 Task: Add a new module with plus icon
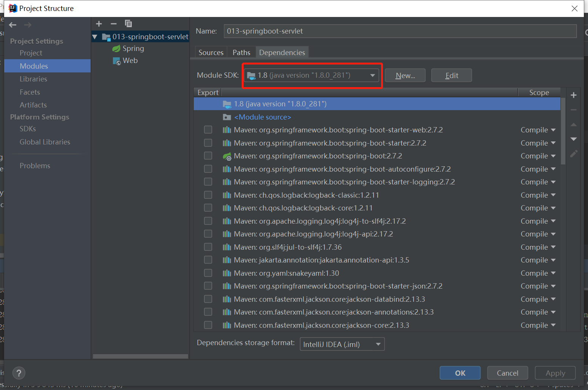99,24
